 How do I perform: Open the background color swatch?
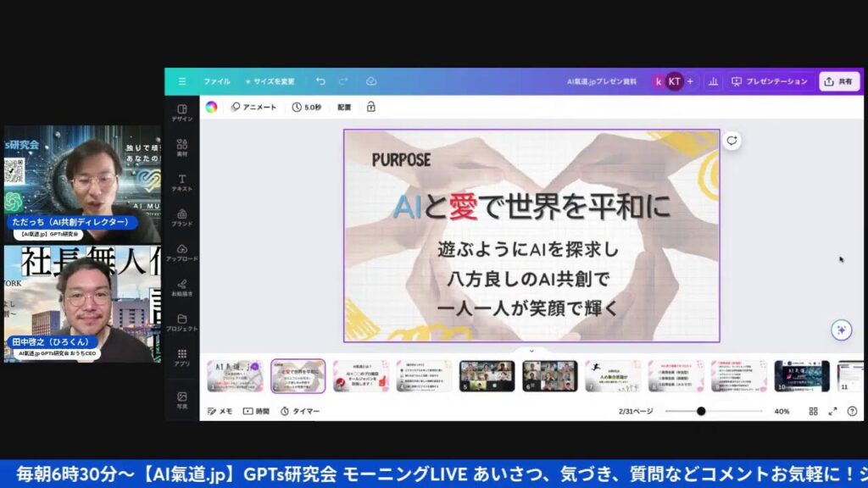click(211, 107)
